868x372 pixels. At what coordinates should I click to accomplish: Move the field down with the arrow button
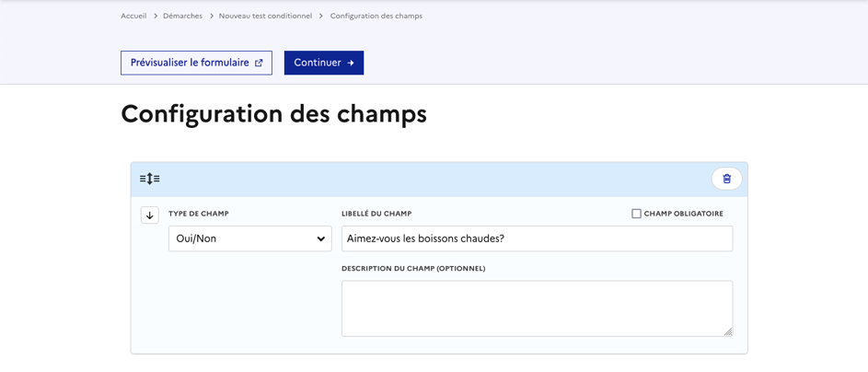(150, 215)
